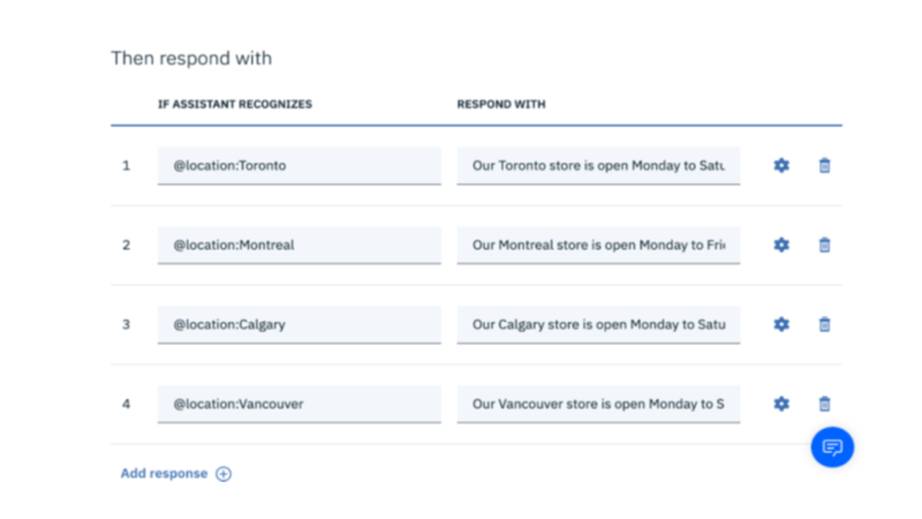922x519 pixels.
Task: Delete the Montreal response row
Action: pyautogui.click(x=824, y=245)
